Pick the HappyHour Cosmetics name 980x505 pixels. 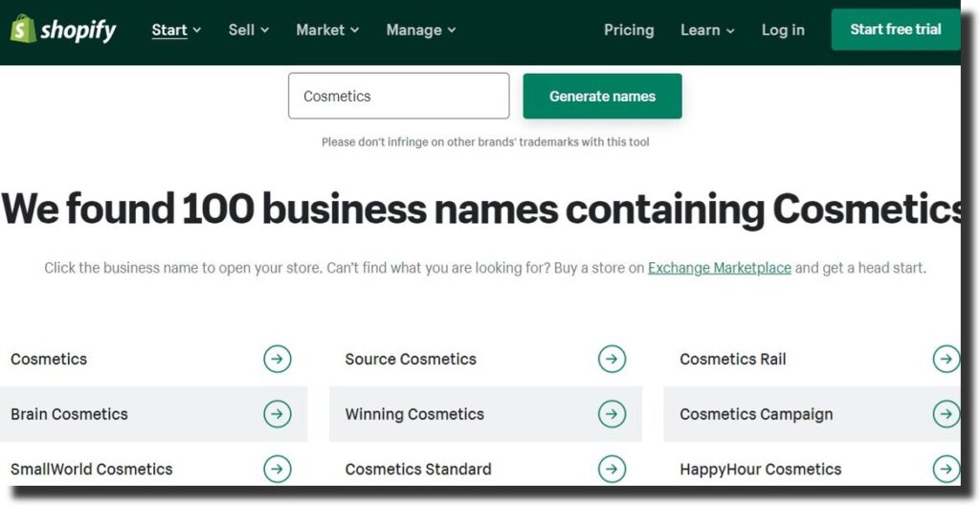(761, 469)
